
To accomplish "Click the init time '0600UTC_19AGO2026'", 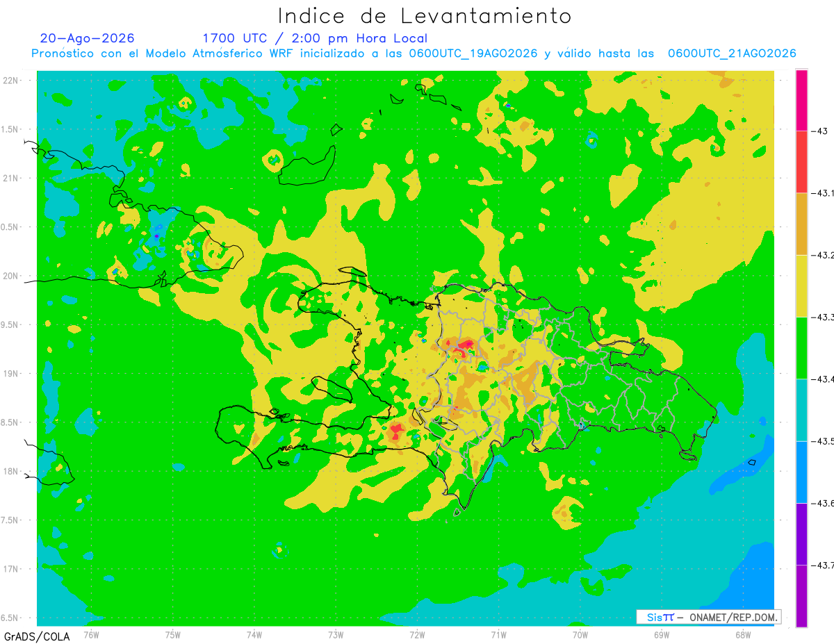I will click(x=473, y=53).
